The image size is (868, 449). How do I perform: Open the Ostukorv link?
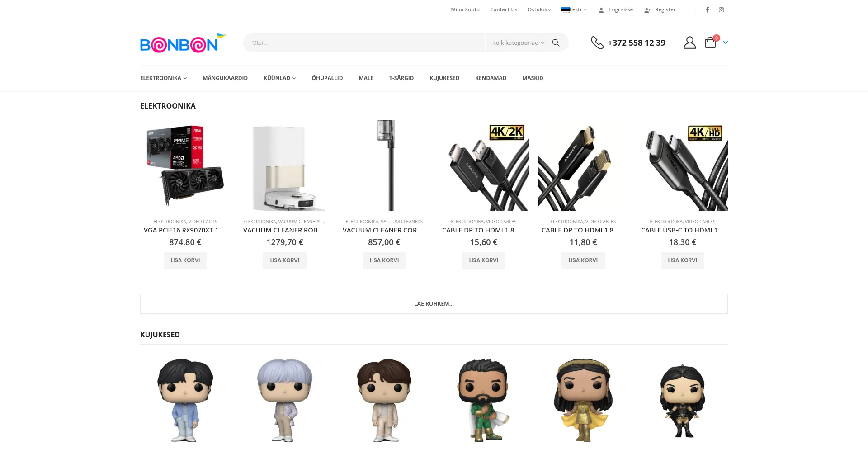point(539,9)
